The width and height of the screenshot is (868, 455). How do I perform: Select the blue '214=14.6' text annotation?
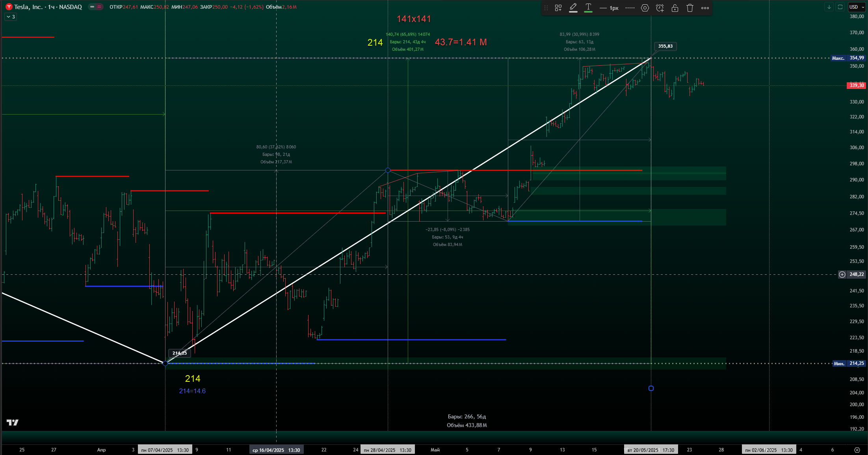pos(192,391)
